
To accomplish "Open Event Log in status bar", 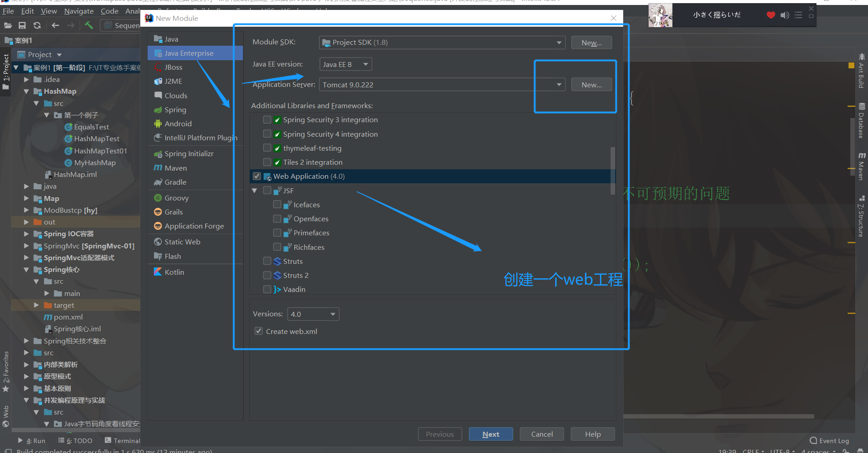I will (829, 441).
